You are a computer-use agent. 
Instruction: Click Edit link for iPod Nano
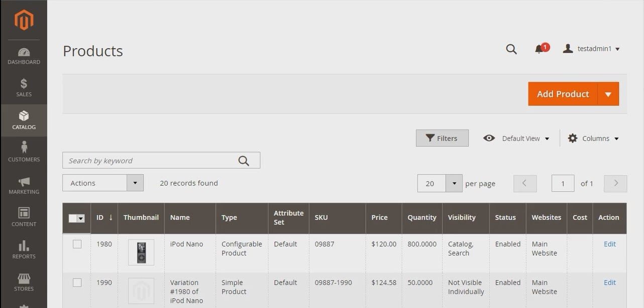(x=609, y=244)
